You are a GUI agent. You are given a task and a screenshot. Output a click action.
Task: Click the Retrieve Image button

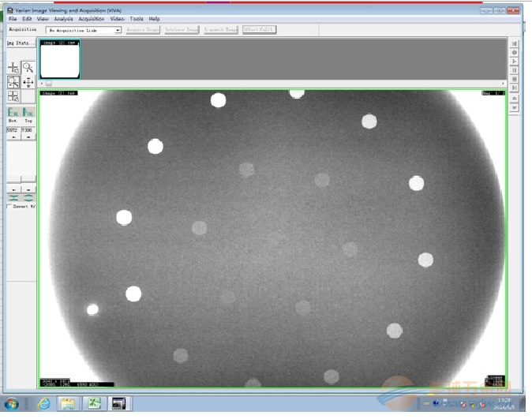click(182, 30)
